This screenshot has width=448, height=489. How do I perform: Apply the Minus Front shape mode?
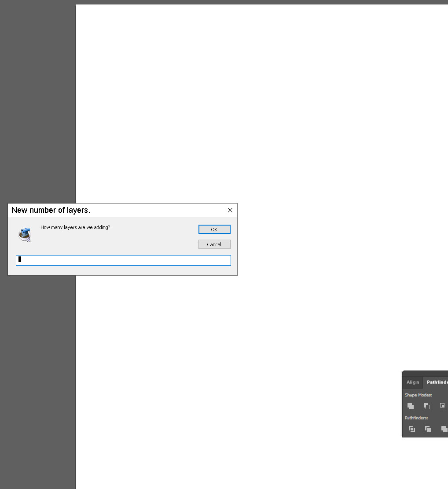pyautogui.click(x=427, y=406)
